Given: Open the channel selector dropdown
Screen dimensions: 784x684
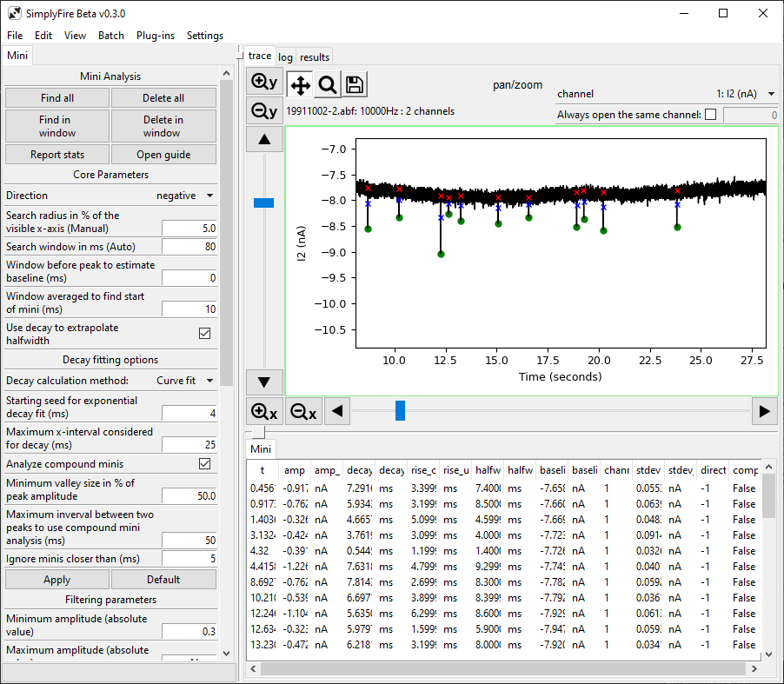Looking at the screenshot, I should 745,94.
